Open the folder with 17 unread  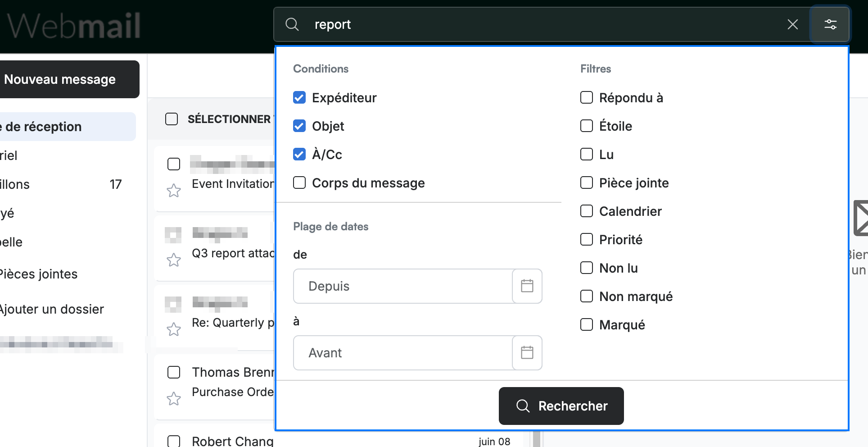point(61,184)
